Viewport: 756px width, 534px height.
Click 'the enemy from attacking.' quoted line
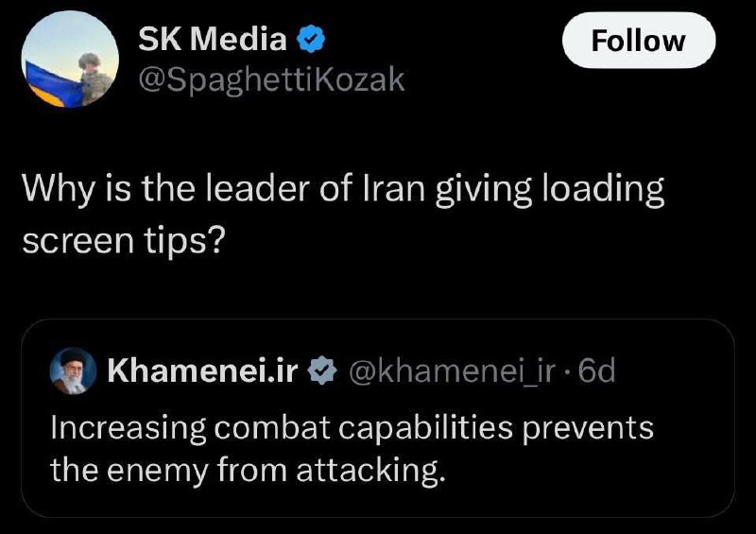pos(248,470)
